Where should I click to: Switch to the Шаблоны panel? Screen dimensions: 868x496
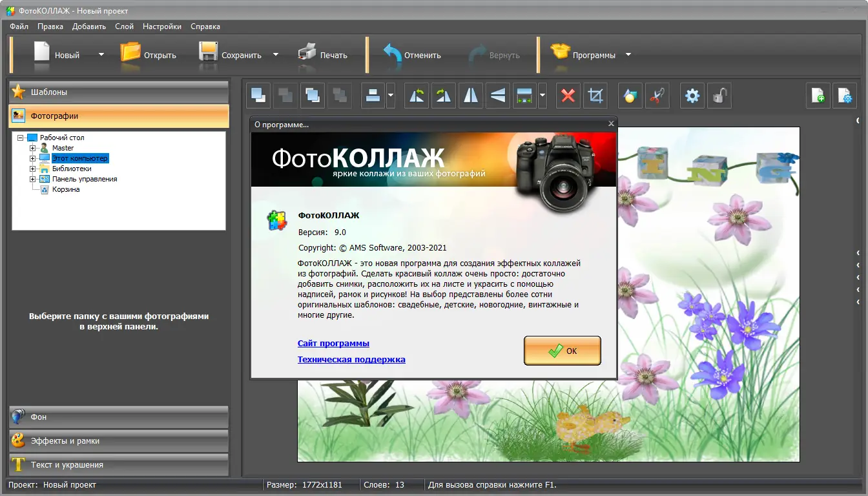119,92
